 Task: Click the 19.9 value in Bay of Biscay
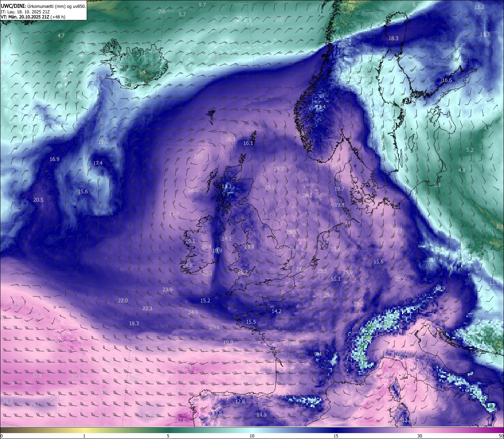[x=228, y=342]
